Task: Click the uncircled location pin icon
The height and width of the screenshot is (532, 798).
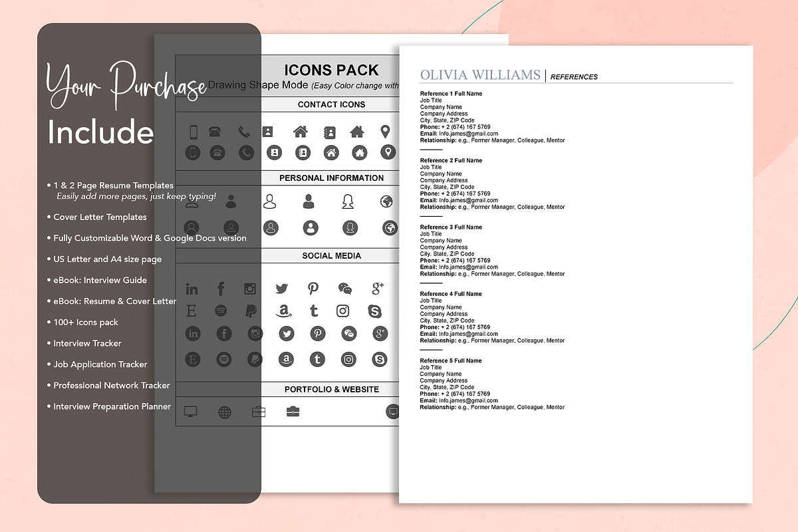Action: click(386, 132)
